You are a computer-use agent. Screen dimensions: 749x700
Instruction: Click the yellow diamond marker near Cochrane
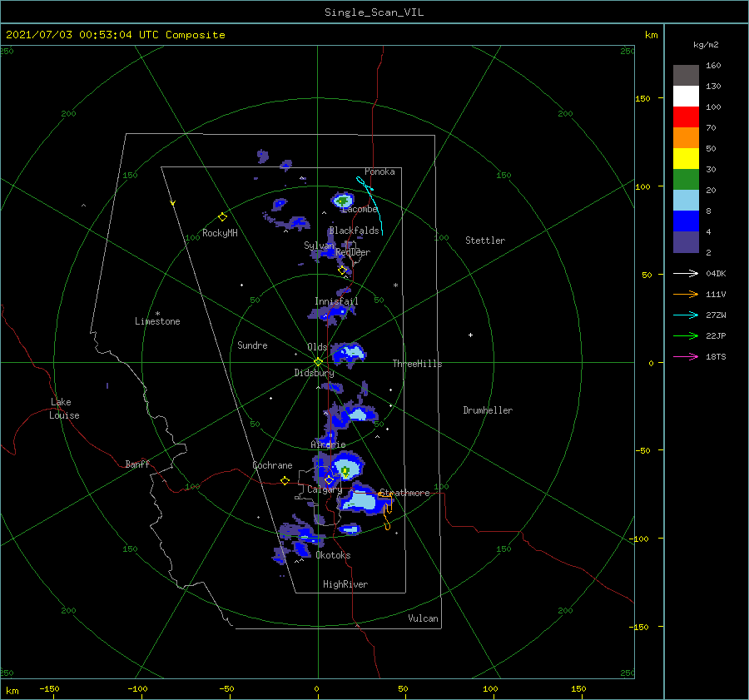[x=285, y=481]
